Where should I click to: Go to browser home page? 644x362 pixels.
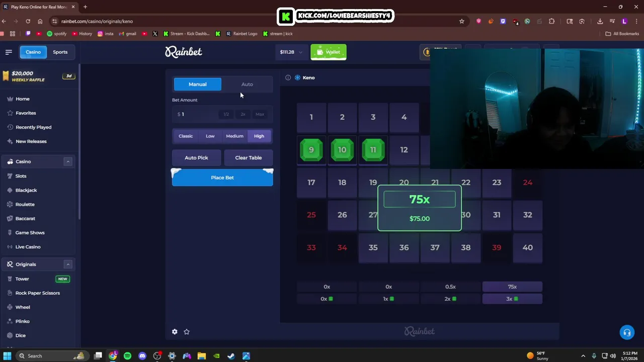40,21
